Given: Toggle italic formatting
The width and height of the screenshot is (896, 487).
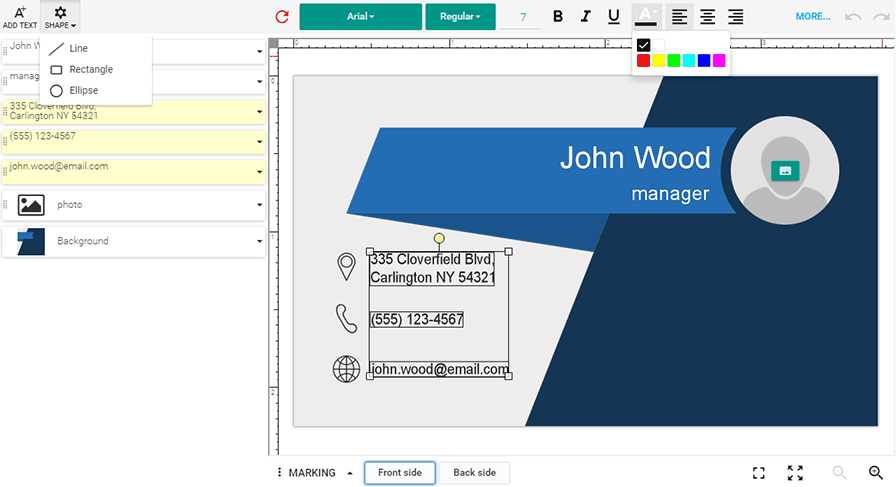Looking at the screenshot, I should pos(585,17).
